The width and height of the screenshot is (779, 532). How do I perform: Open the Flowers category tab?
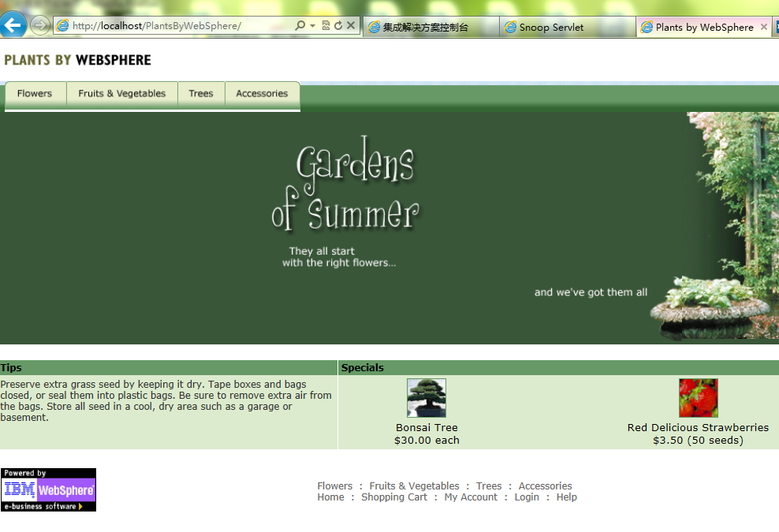point(35,93)
